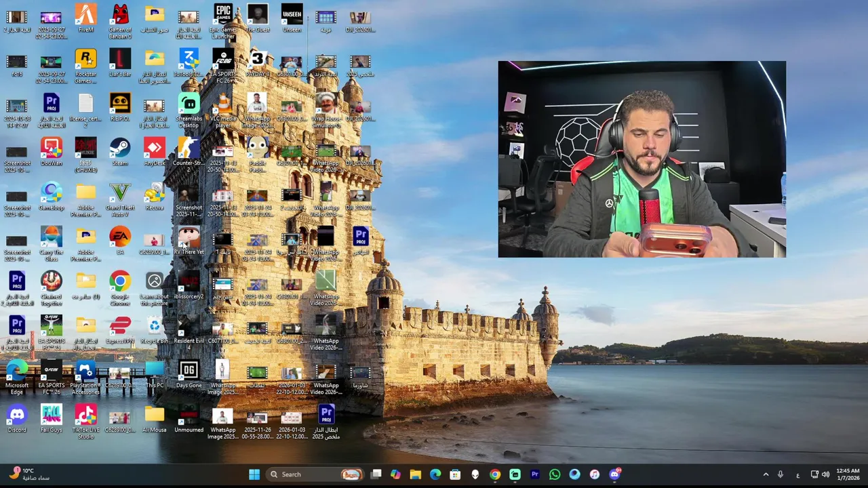Viewport: 868px width, 488px height.
Task: Open the FiveM desktop shortcut
Action: click(85, 18)
